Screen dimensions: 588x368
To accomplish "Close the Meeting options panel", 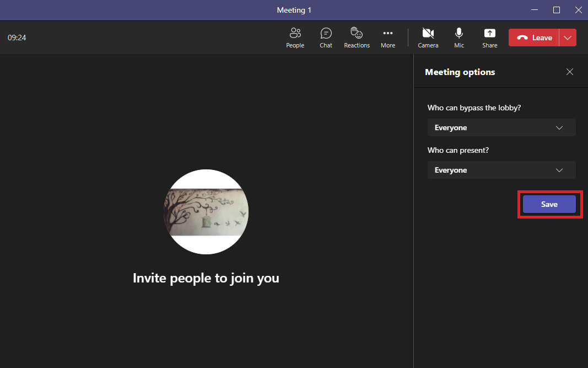I will [x=570, y=72].
